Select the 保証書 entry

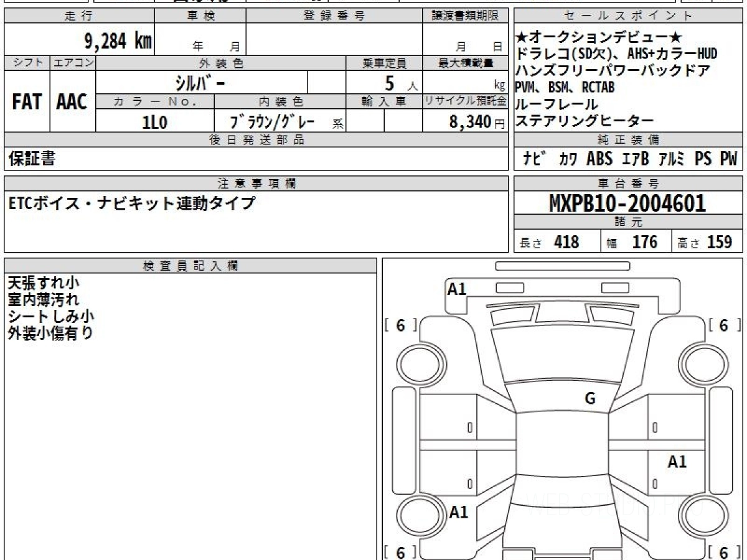(32, 159)
